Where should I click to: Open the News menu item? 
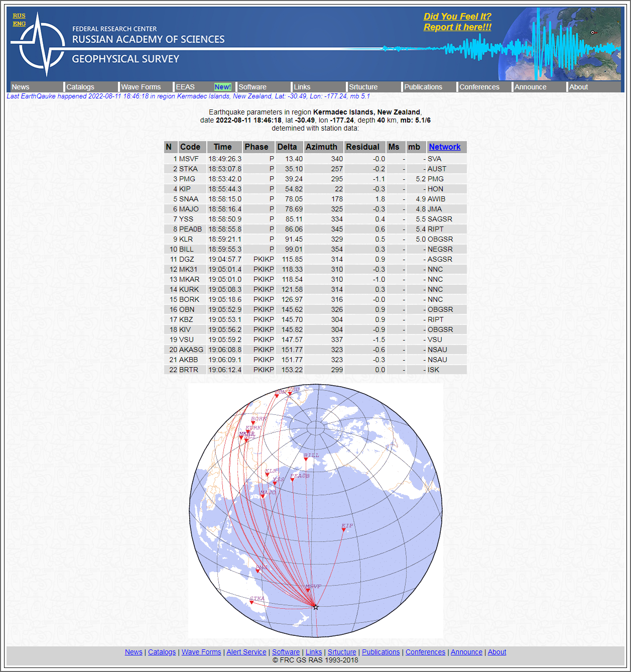(21, 87)
